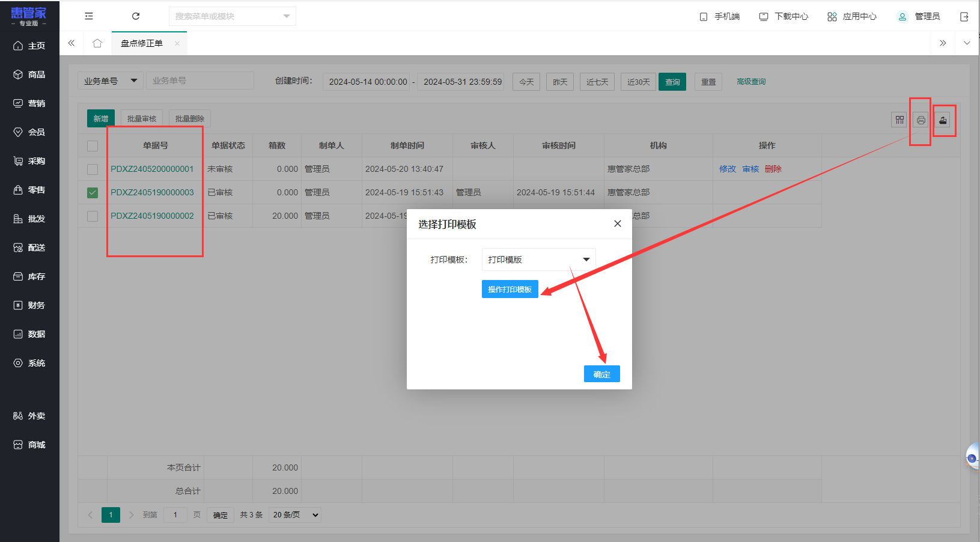
Task: Click the refresh icon in top bar
Action: pos(136,16)
